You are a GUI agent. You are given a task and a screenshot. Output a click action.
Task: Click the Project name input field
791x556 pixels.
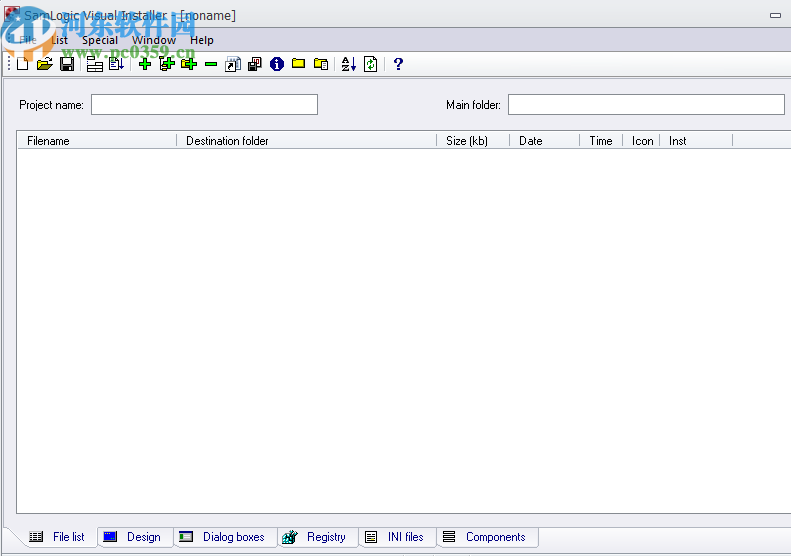pos(204,104)
